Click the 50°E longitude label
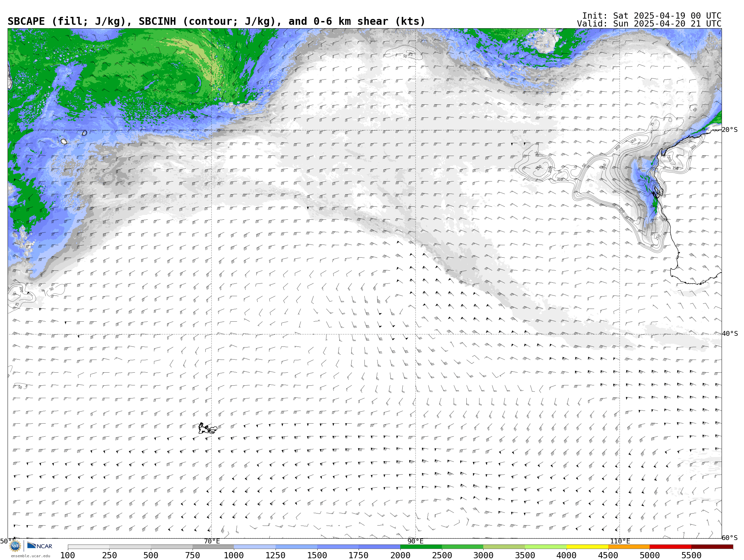The image size is (744, 560). tap(7, 541)
